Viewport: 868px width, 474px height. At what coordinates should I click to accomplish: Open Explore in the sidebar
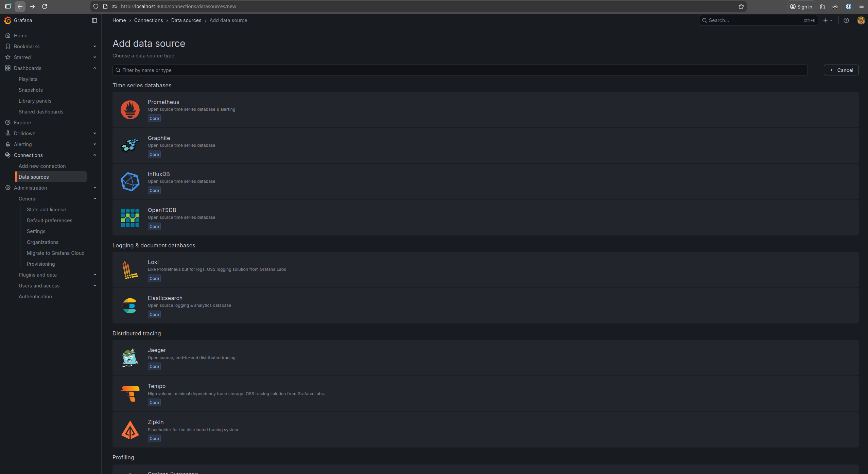pyautogui.click(x=22, y=123)
